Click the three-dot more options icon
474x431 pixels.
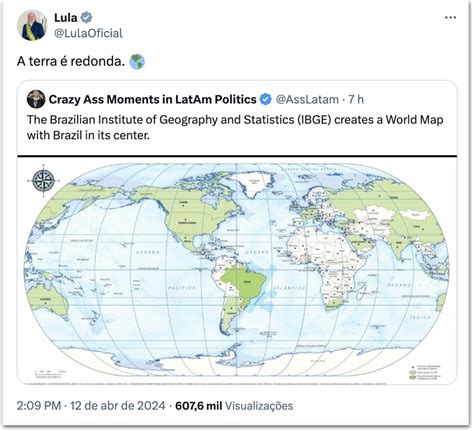450,18
